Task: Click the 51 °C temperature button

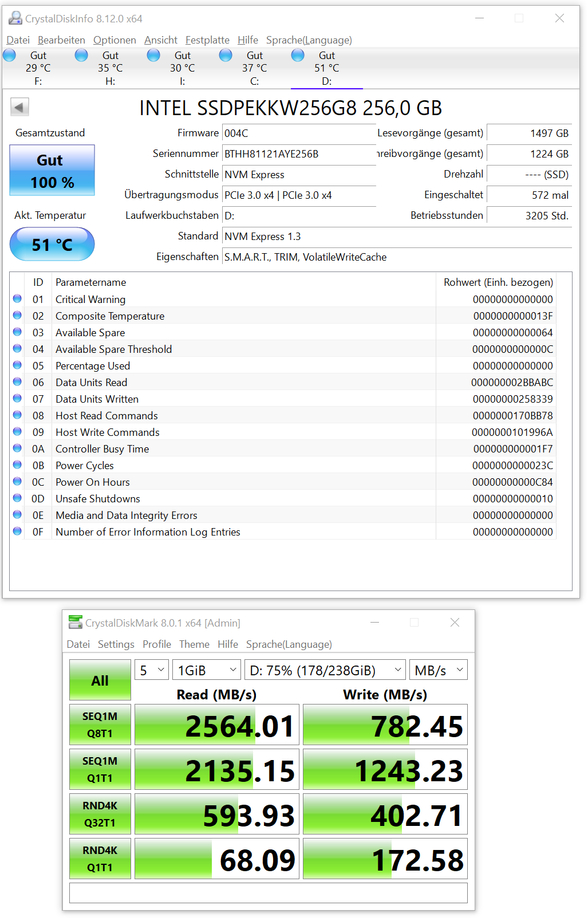Action: (52, 244)
